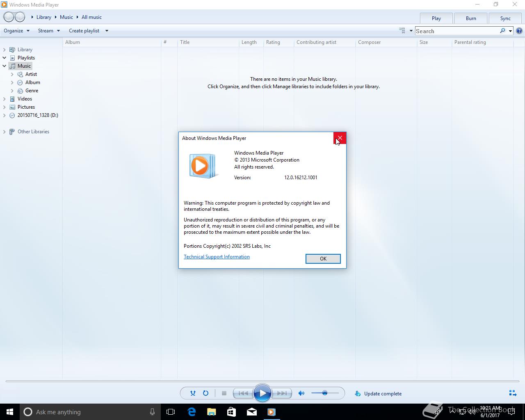This screenshot has height=420, width=525.
Task: Click Create playlist button
Action: [84, 31]
